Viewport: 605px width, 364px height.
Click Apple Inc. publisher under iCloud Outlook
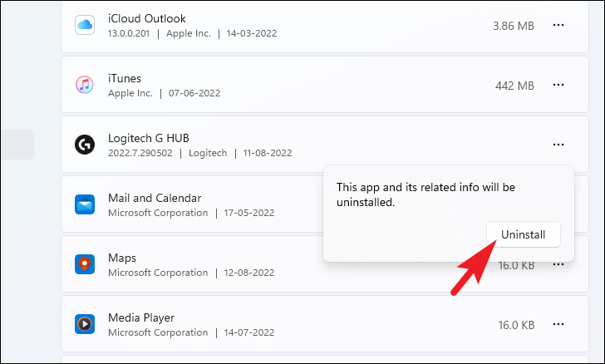(189, 33)
